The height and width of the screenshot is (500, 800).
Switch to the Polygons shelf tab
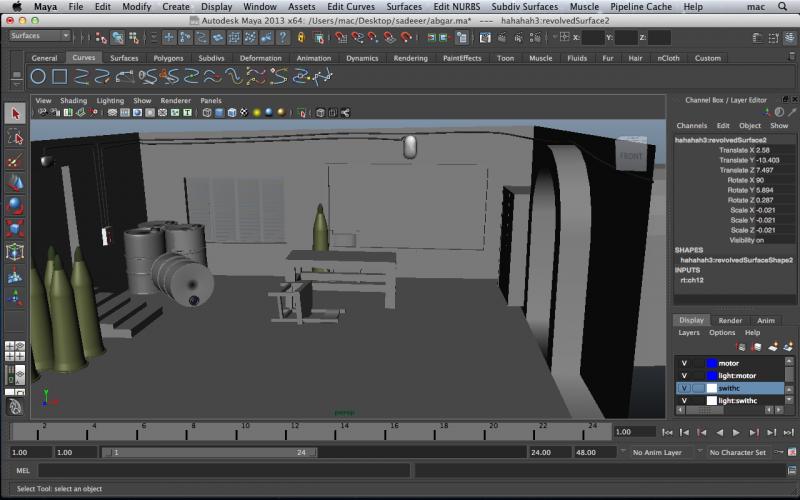(168, 58)
